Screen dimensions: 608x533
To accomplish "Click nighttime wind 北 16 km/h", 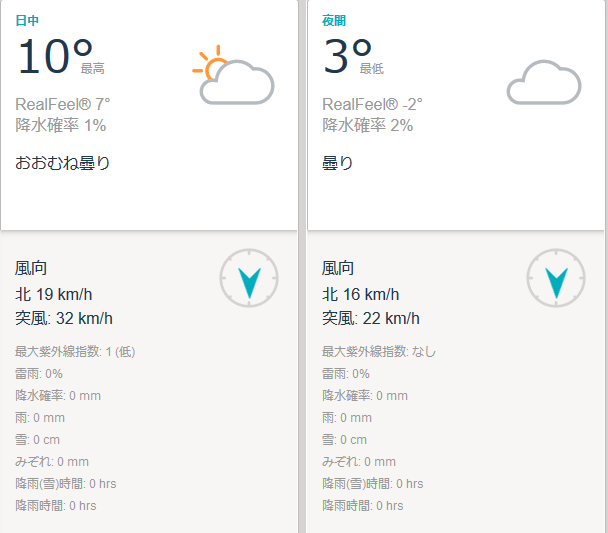I will tap(361, 294).
